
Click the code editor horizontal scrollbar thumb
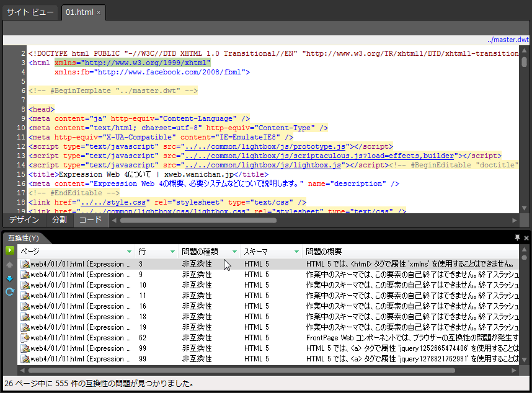pyautogui.click(x=198, y=221)
